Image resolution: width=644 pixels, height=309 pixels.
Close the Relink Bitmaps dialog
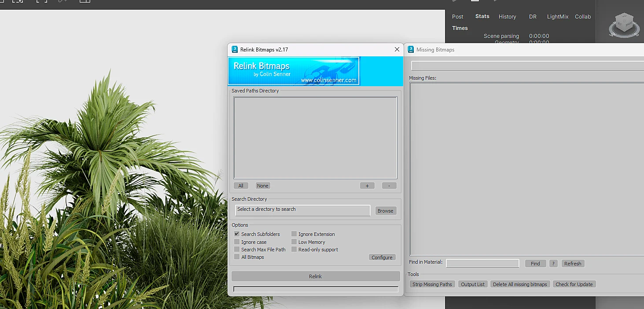coord(397,49)
